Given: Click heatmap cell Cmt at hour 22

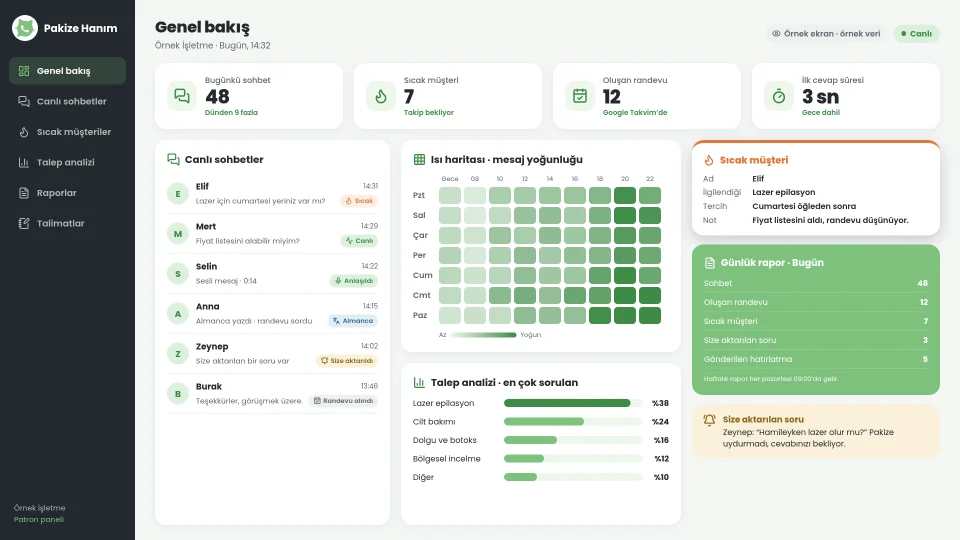Looking at the screenshot, I should [x=650, y=296].
